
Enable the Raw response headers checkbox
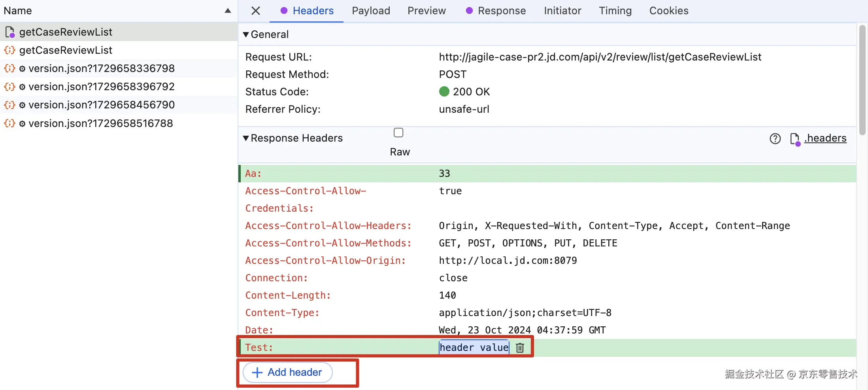pyautogui.click(x=398, y=133)
